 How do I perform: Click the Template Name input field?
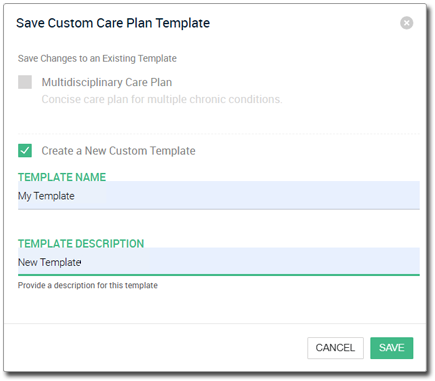(219, 196)
